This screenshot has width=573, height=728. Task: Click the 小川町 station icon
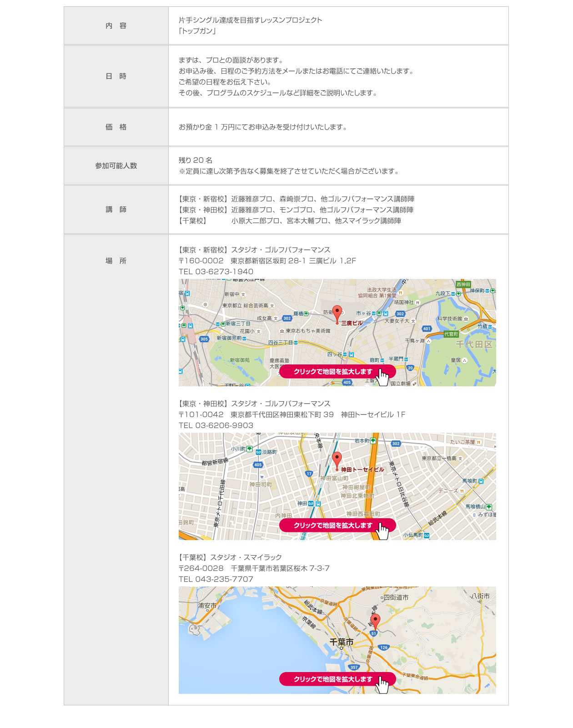249,449
